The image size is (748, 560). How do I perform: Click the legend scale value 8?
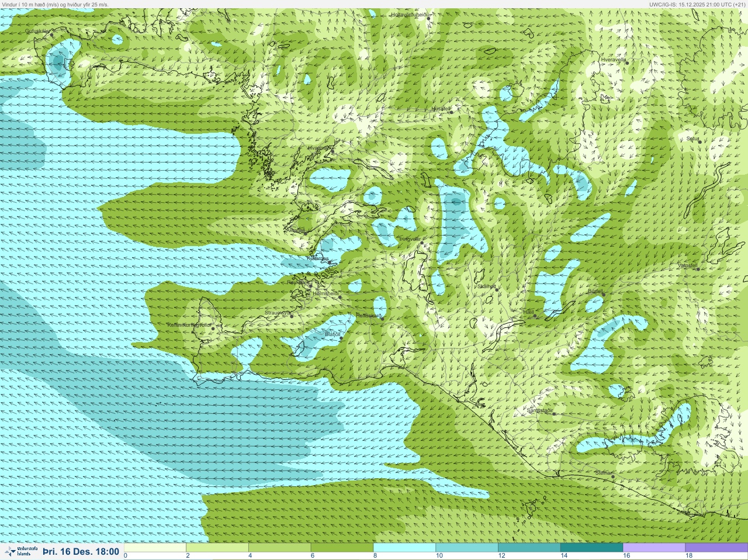tap(375, 556)
